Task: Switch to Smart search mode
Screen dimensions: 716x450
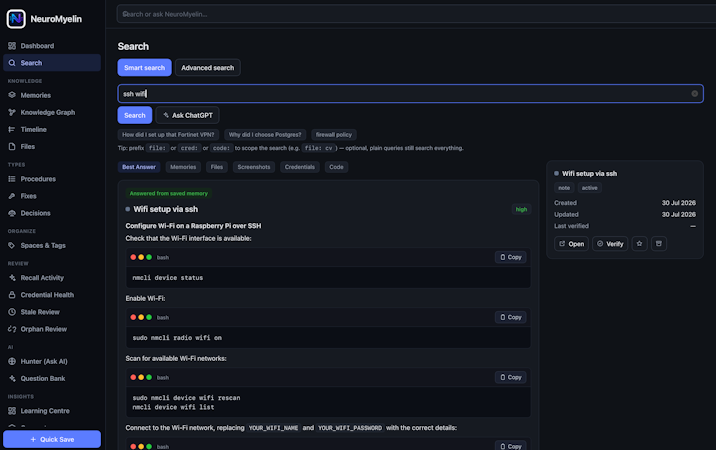Action: pyautogui.click(x=144, y=68)
